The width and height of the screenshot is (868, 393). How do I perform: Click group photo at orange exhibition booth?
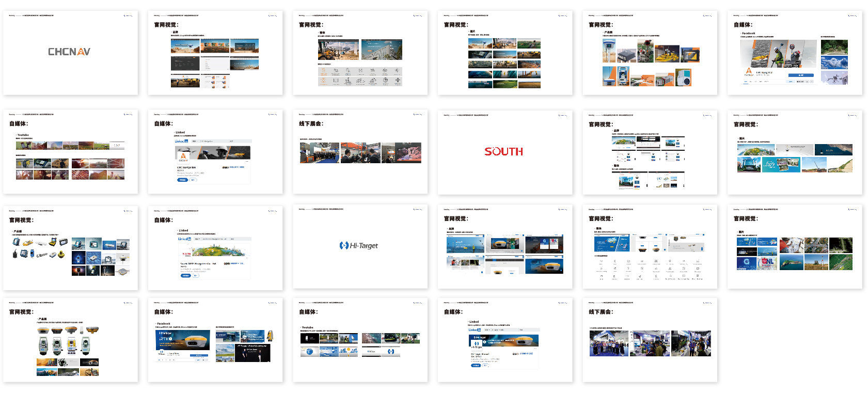320,153
